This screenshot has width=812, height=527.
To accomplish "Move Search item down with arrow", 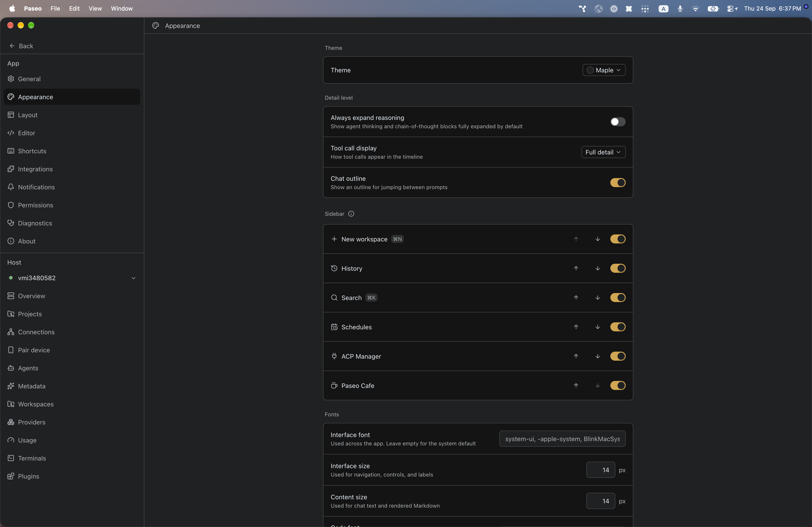I will coord(597,298).
